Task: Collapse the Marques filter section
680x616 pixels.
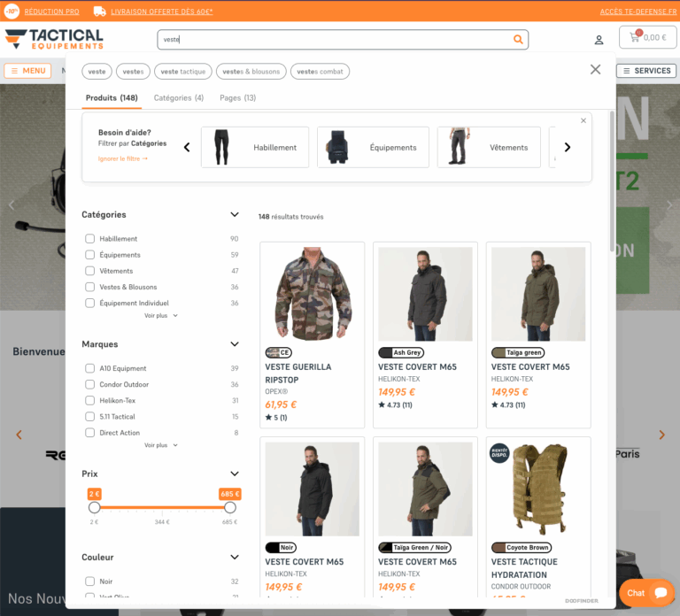Action: pyautogui.click(x=235, y=344)
